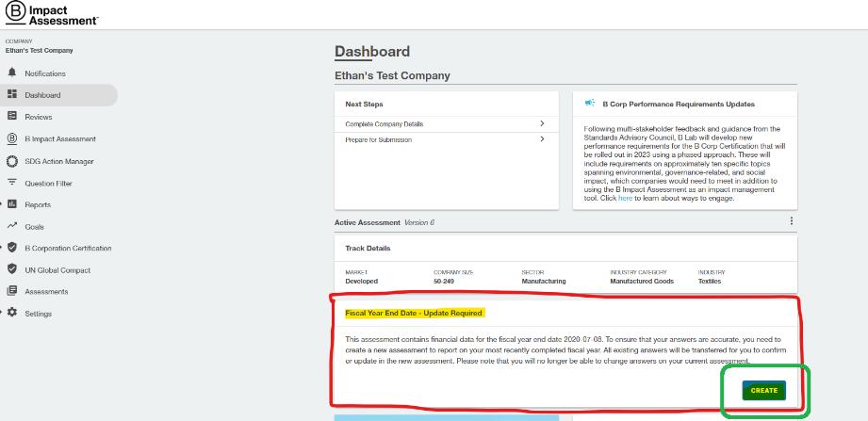
Task: Click the Question Filter lines icon
Action: point(12,183)
